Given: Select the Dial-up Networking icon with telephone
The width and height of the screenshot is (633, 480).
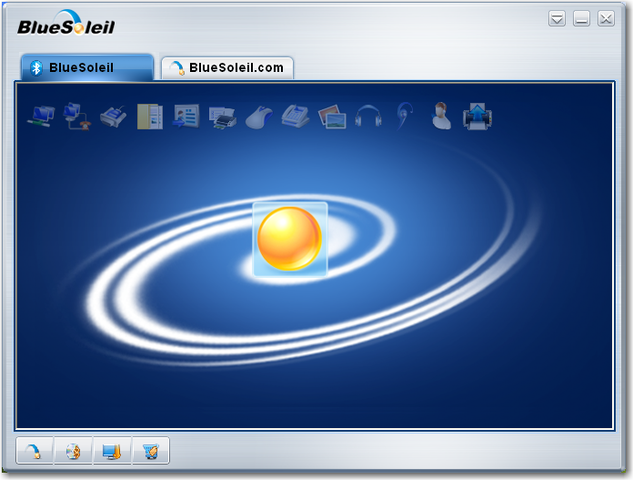Looking at the screenshot, I should pyautogui.click(x=77, y=116).
